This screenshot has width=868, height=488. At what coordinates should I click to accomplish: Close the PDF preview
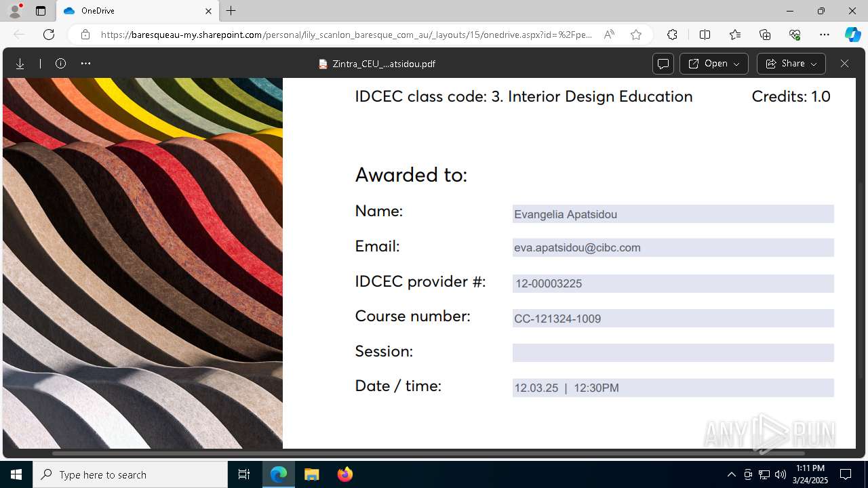pos(844,64)
